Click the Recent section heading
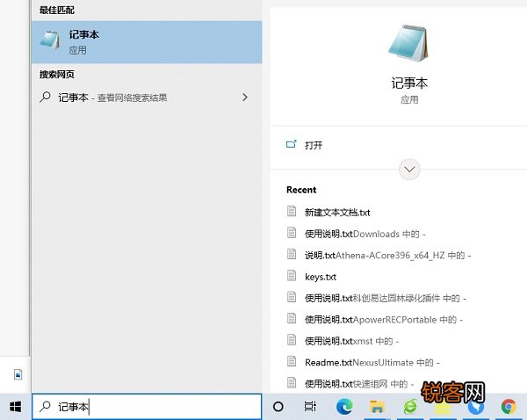The width and height of the screenshot is (527, 420). point(301,190)
